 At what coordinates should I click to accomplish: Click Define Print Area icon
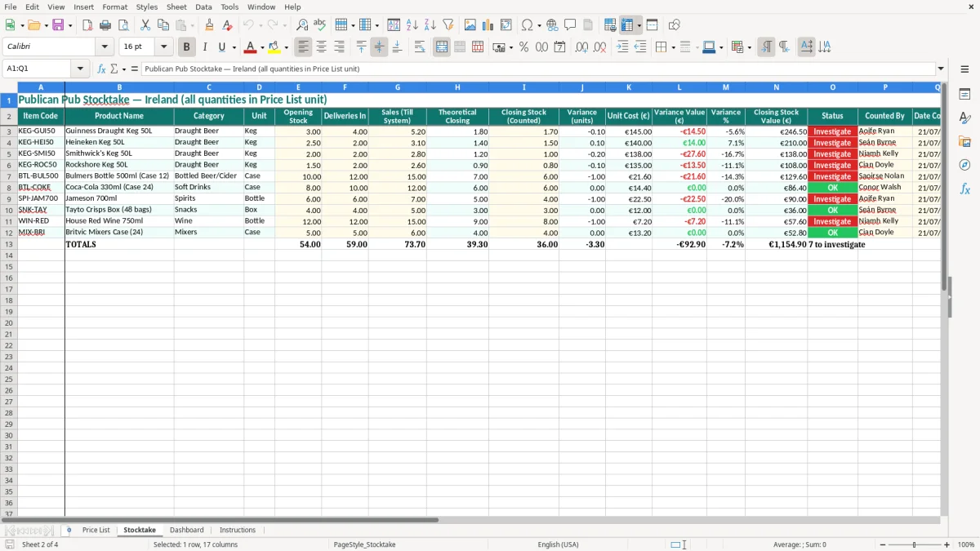[x=610, y=25]
